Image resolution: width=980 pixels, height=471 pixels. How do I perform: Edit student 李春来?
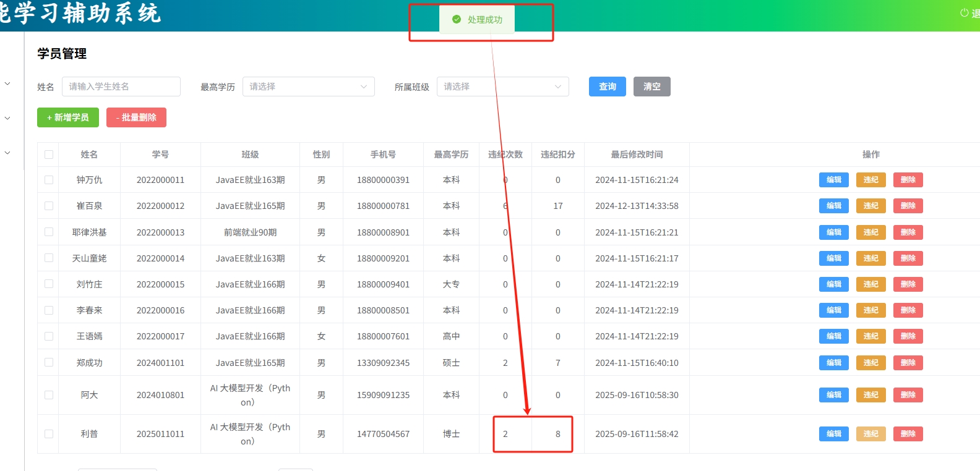[834, 310]
